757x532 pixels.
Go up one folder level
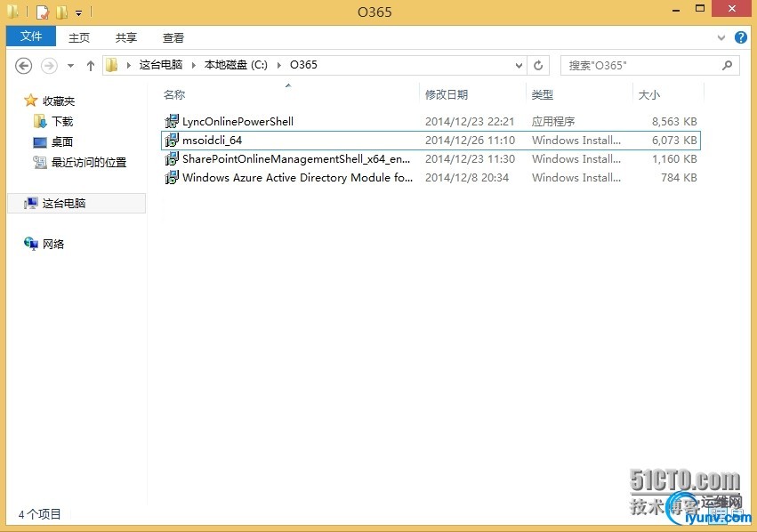tap(90, 65)
